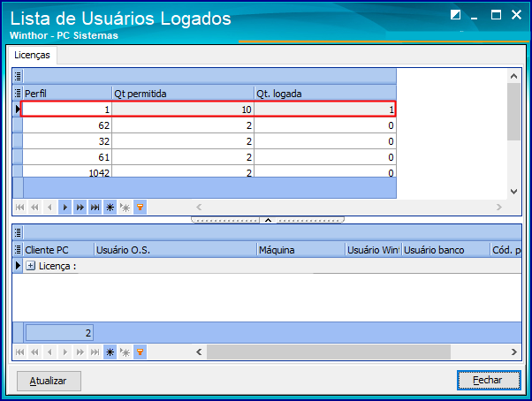This screenshot has width=532, height=401.
Task: Set bookmark in lower grid navigator
Action: (110, 352)
